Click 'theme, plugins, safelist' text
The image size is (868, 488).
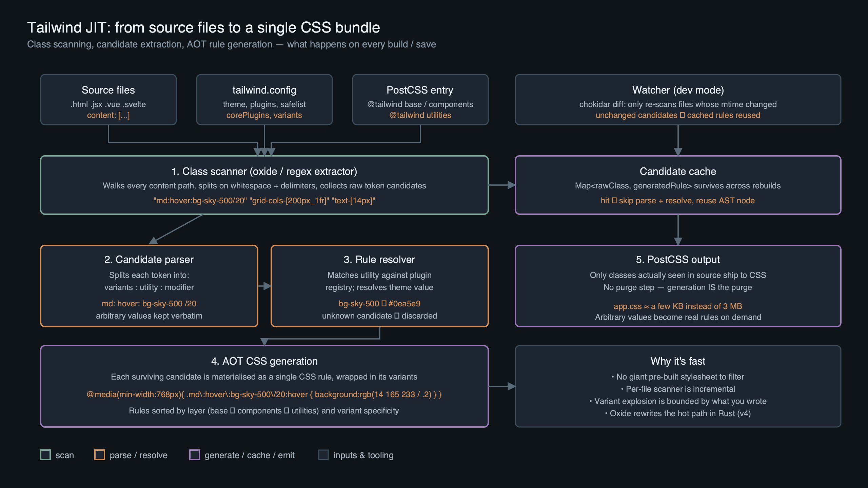coord(264,104)
